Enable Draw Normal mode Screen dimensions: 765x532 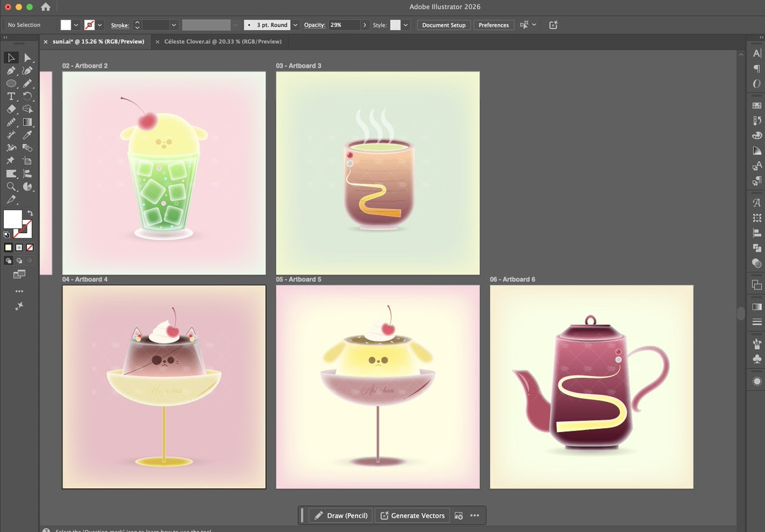click(x=8, y=261)
